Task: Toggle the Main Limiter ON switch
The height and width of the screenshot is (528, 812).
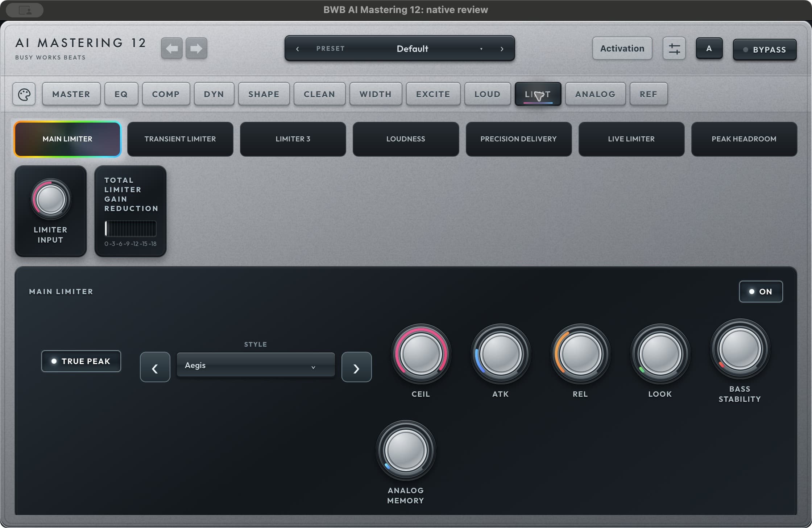Action: [761, 292]
